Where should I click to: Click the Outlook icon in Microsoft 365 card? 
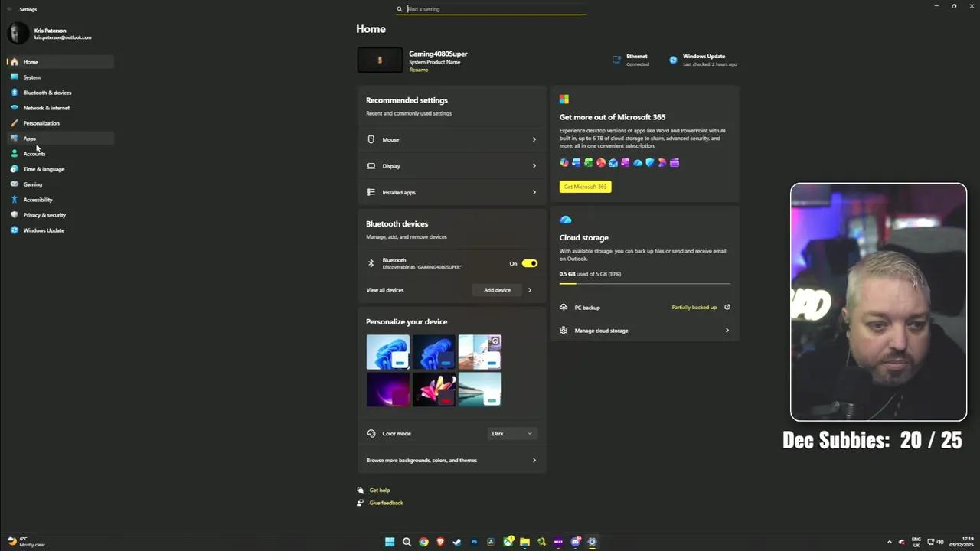[613, 162]
